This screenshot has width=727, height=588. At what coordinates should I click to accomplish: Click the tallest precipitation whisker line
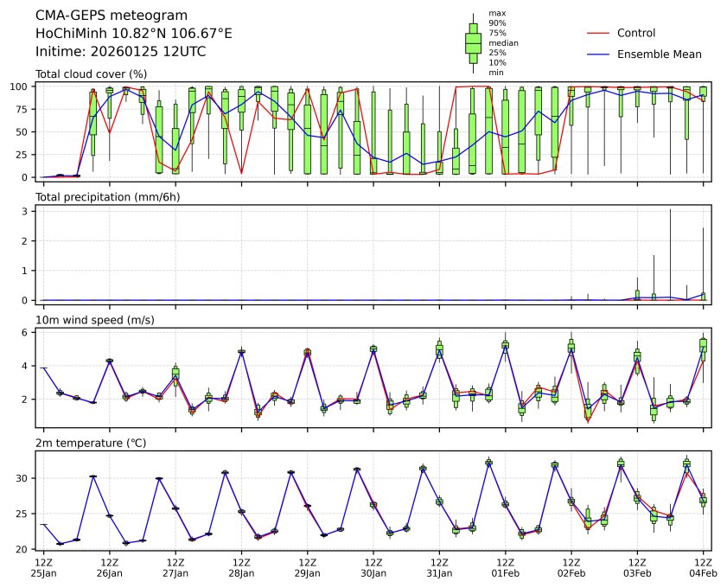click(670, 251)
